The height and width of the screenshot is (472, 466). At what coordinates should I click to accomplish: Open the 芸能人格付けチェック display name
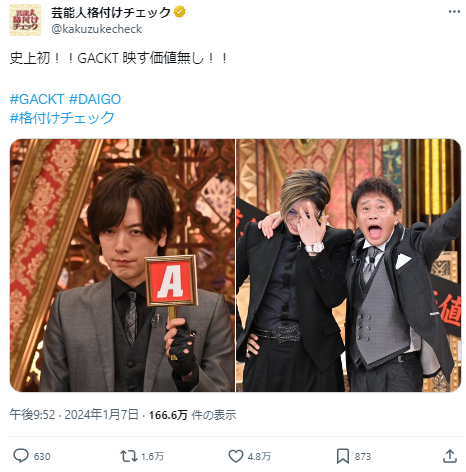click(111, 13)
